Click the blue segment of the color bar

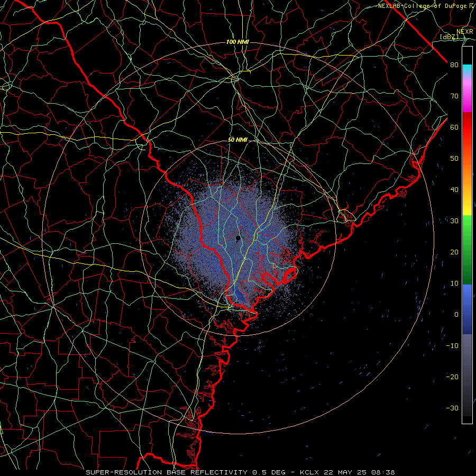click(x=467, y=309)
